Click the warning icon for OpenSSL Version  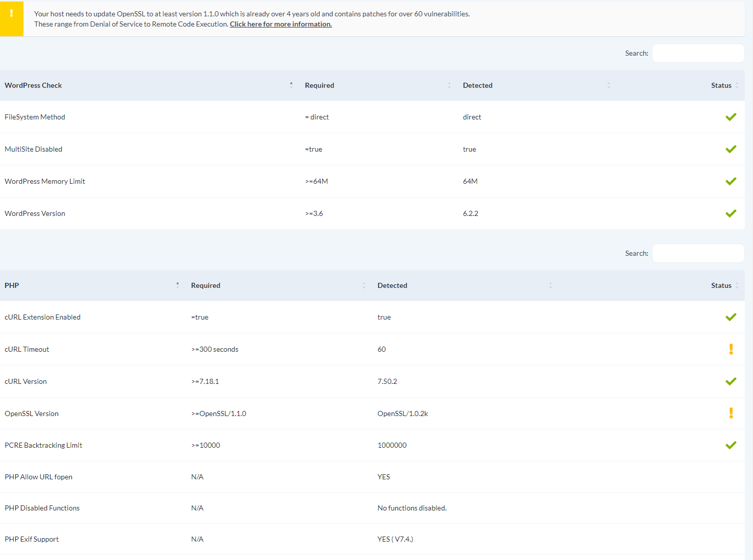[x=731, y=413]
